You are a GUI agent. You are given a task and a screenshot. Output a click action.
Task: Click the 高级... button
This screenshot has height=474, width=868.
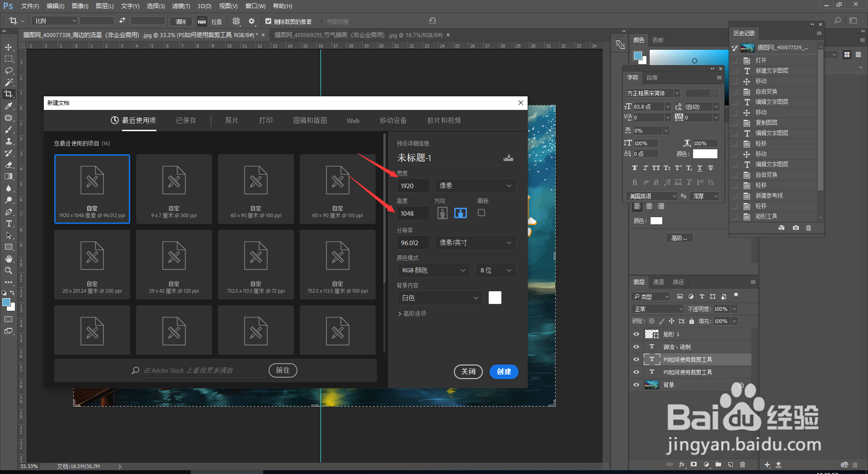click(x=679, y=238)
